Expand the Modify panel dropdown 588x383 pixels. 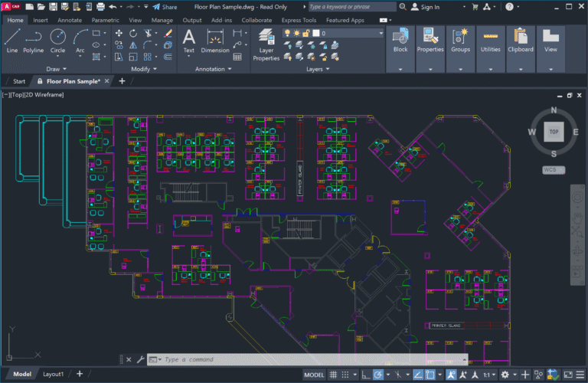click(x=144, y=69)
